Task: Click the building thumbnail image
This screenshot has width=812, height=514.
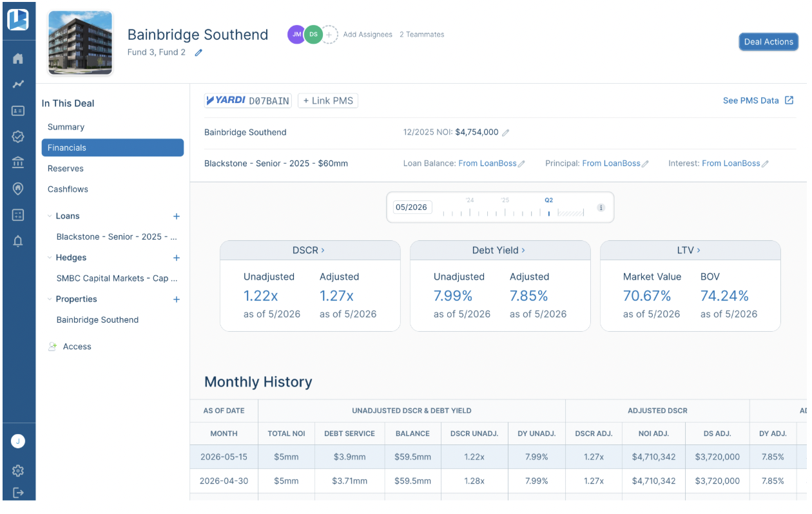Action: click(81, 43)
